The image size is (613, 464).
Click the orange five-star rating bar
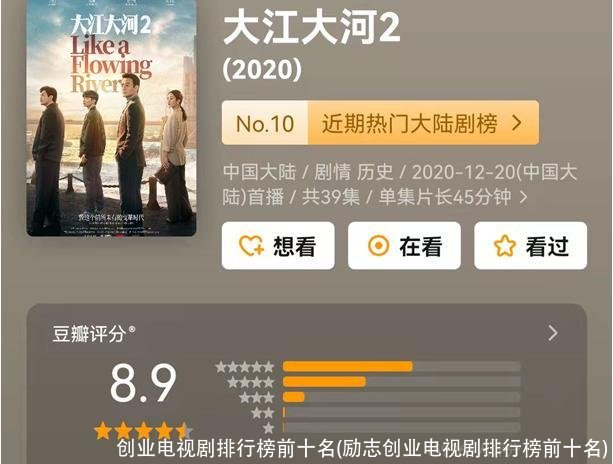[348, 367]
